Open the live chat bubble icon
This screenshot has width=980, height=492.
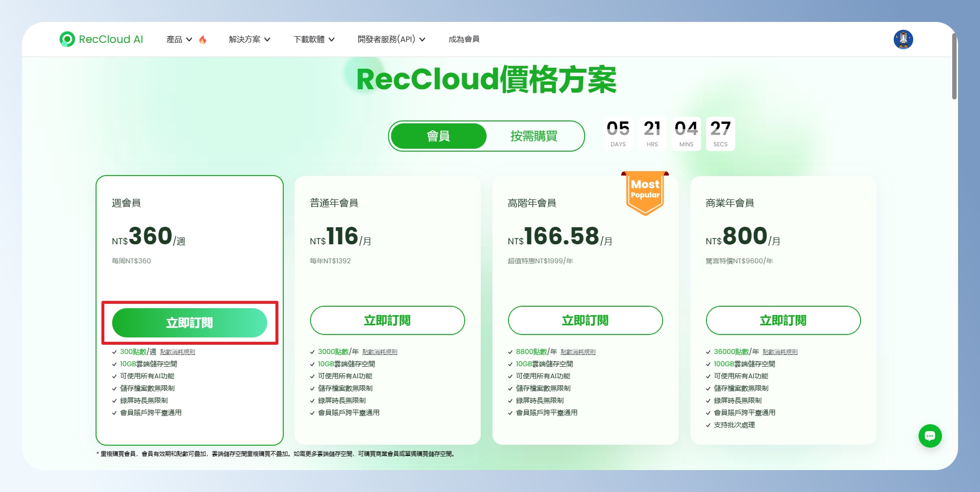coord(930,436)
